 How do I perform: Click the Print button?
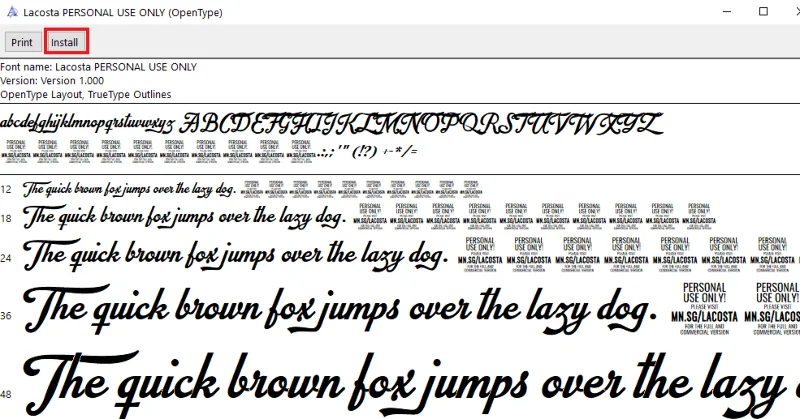pyautogui.click(x=22, y=42)
